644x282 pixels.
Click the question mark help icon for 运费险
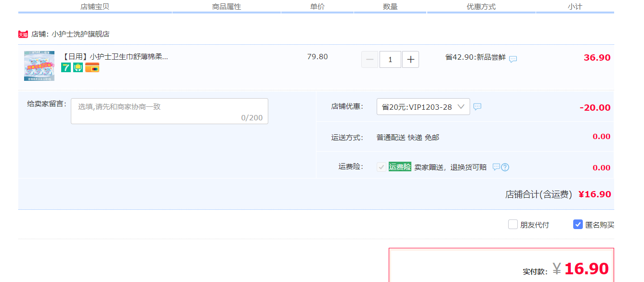505,167
